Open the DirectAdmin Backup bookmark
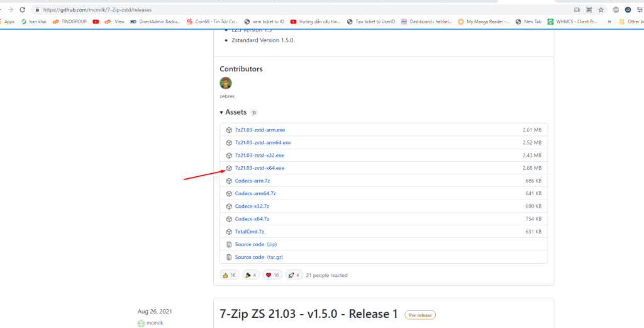 [x=156, y=22]
